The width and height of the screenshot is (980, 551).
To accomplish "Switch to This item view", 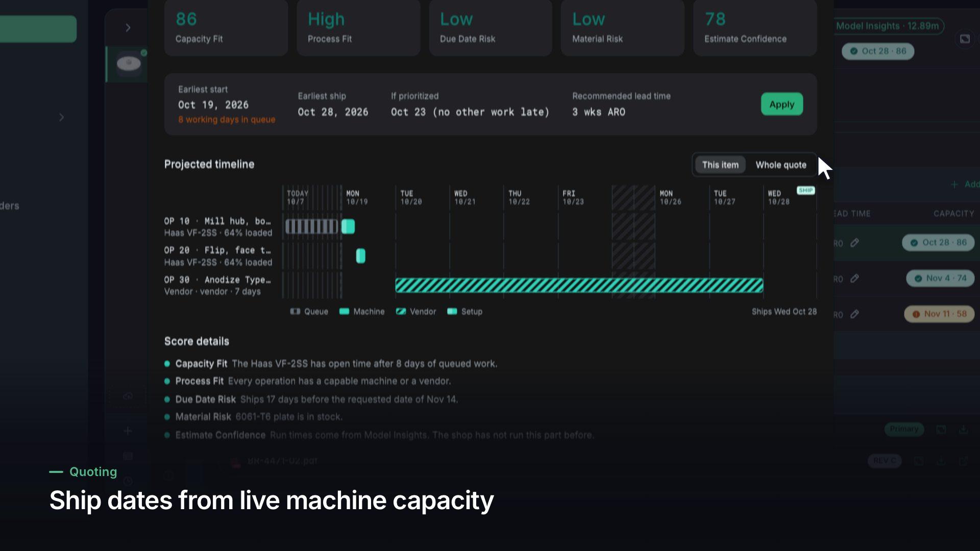I will (x=720, y=165).
